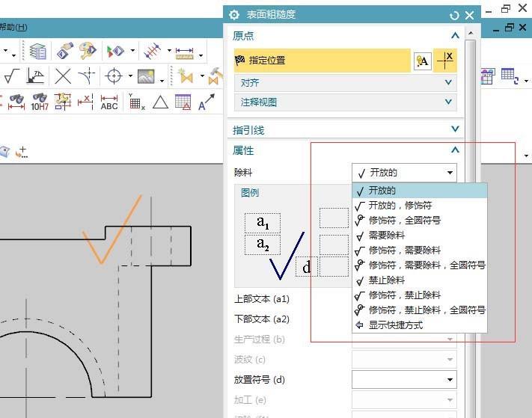Click the tabular note grid icon at right

[510, 76]
